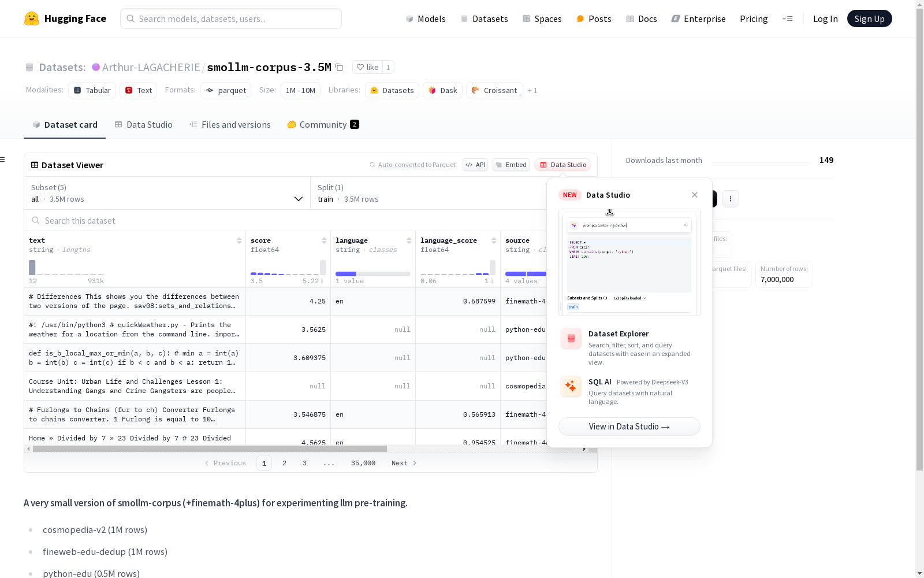Go to the Next page of rows
Image resolution: width=924 pixels, height=578 pixels.
404,463
